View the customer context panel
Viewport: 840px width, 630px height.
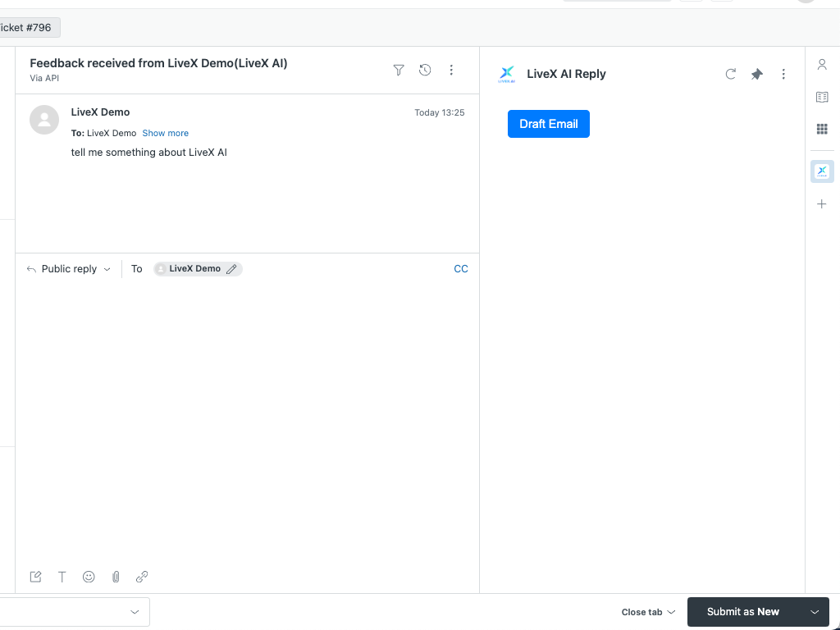click(822, 64)
